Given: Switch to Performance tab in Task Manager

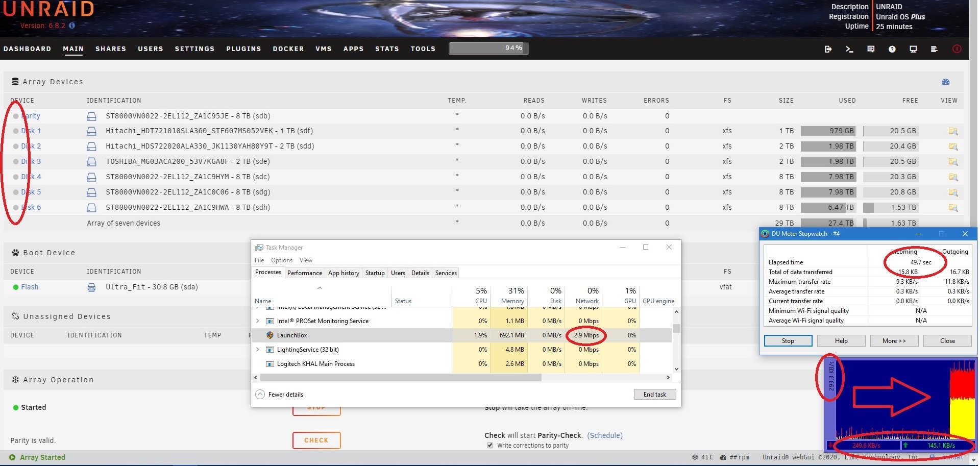Looking at the screenshot, I should click(x=305, y=273).
